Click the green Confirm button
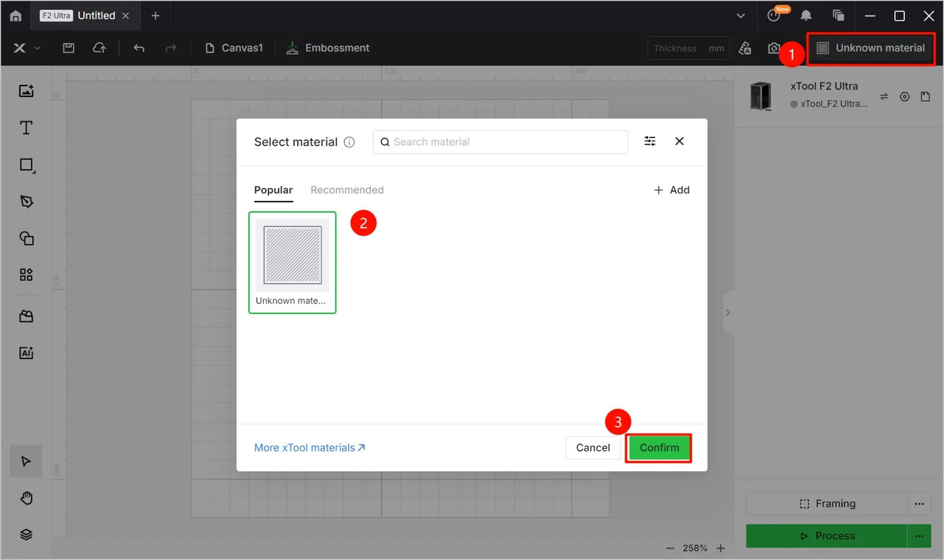The height and width of the screenshot is (560, 944). pos(659,447)
